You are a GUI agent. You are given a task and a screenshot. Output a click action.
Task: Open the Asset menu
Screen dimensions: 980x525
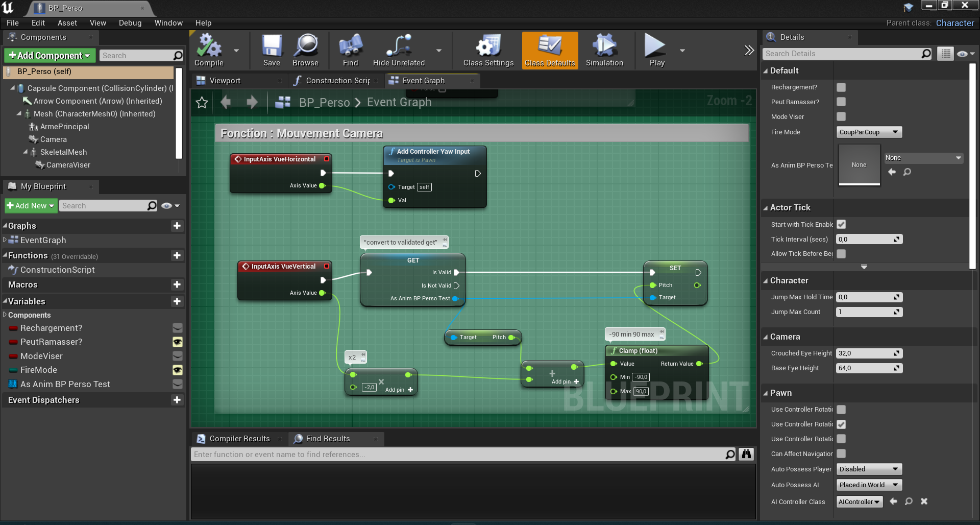[x=67, y=23]
